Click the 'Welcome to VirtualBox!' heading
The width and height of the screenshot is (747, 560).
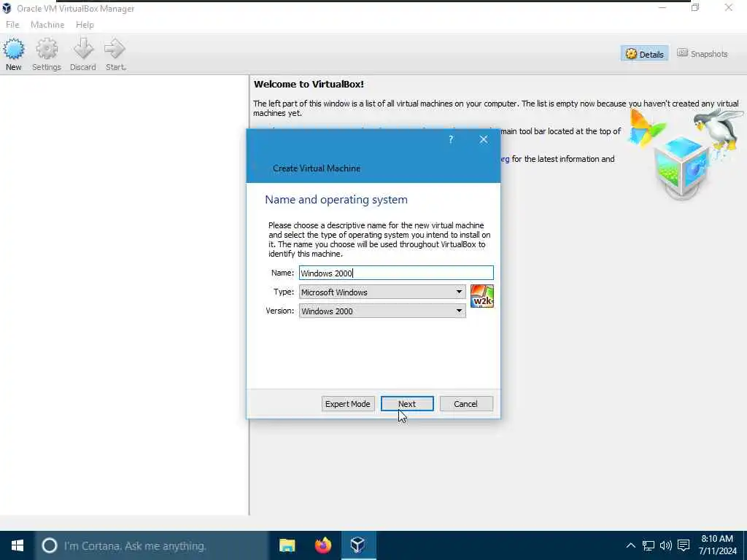(x=309, y=85)
